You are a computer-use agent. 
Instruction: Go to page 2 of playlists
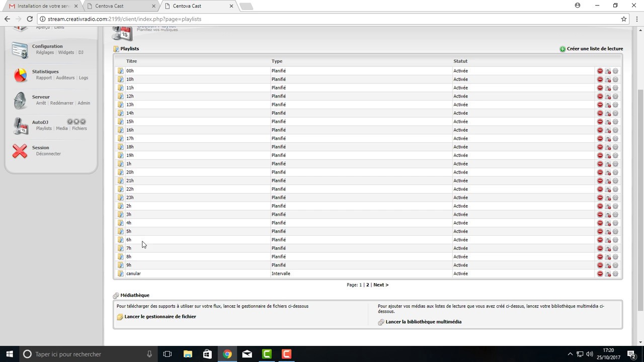point(368,285)
